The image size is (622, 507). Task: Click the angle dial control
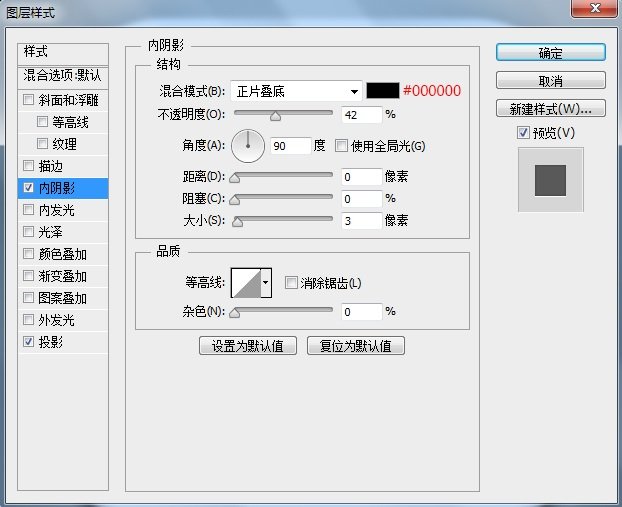pyautogui.click(x=248, y=146)
